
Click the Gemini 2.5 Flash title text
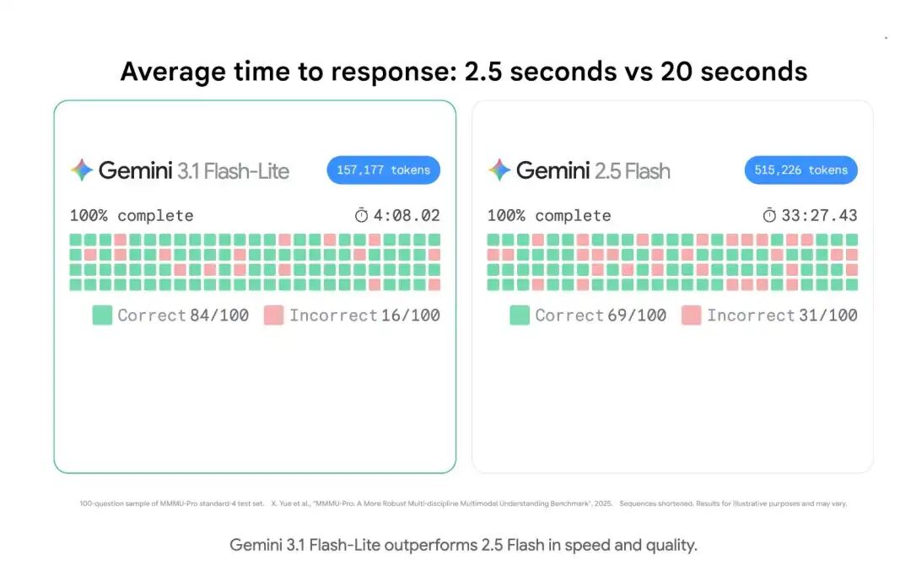click(593, 170)
